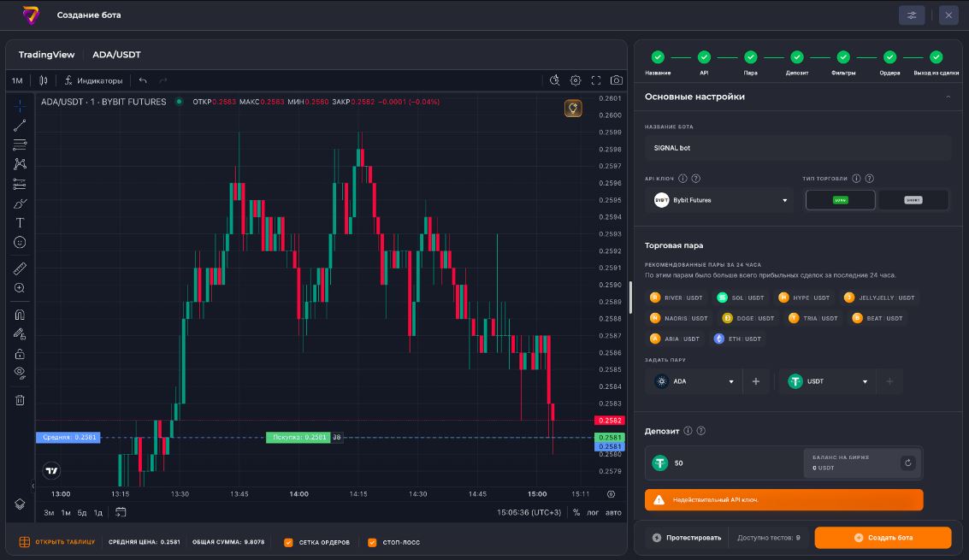
Task: Click the Протестировать button
Action: point(687,538)
